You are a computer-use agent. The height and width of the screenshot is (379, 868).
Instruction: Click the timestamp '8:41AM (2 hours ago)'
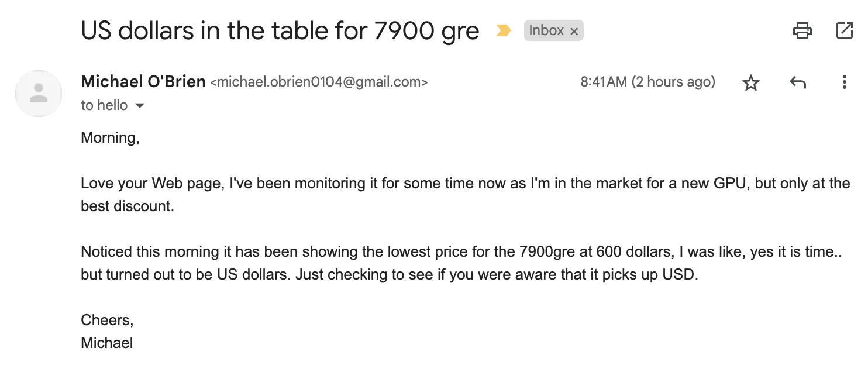[647, 82]
